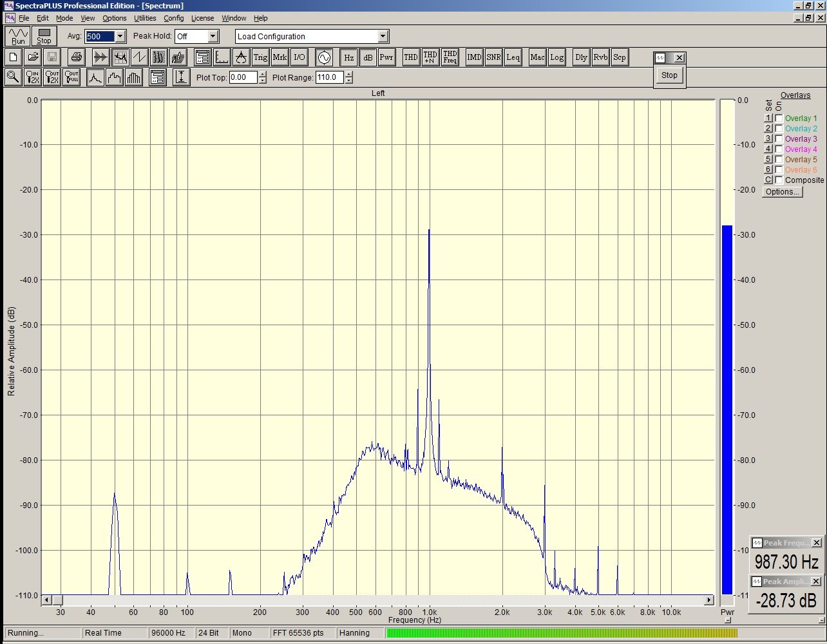Click the SNR measurement toolbar button
The image size is (827, 644).
pos(493,57)
